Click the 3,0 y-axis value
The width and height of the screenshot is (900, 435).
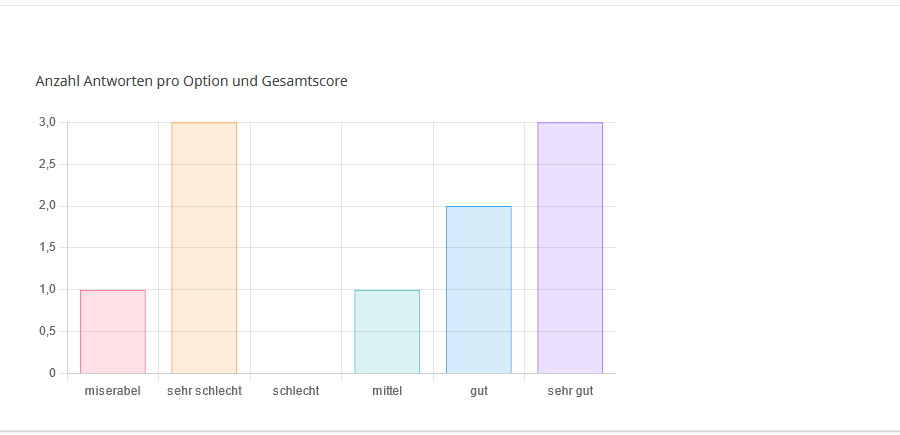pyautogui.click(x=47, y=122)
